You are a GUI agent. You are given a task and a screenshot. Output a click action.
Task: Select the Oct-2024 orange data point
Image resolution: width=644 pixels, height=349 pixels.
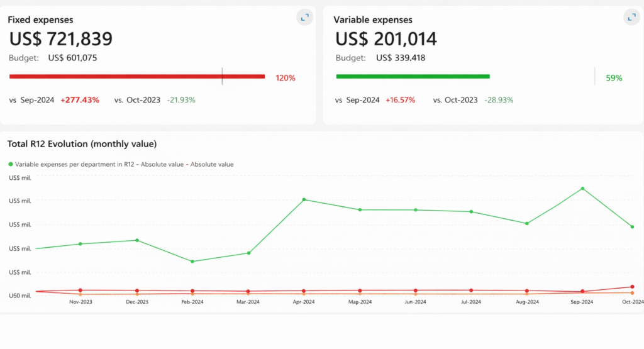coord(632,293)
